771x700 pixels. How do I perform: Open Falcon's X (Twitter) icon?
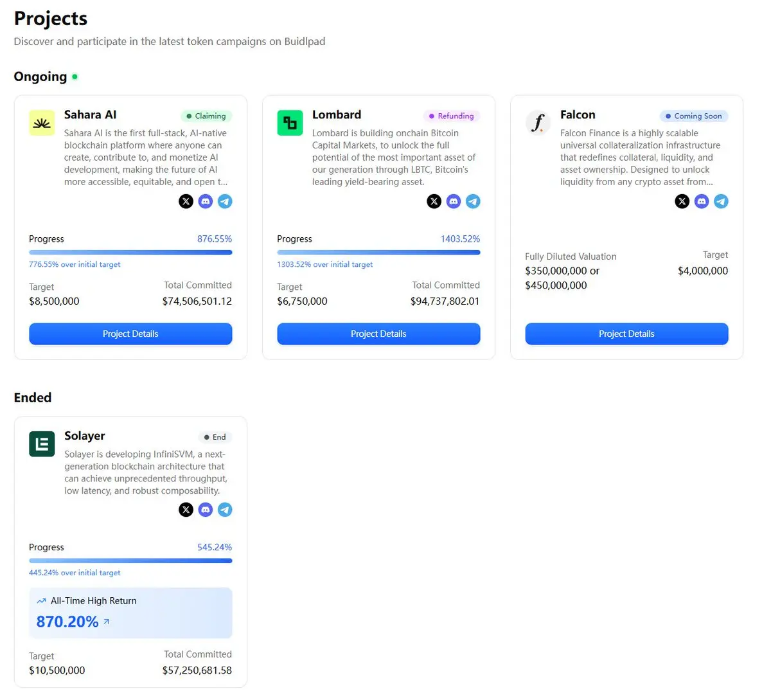point(682,201)
